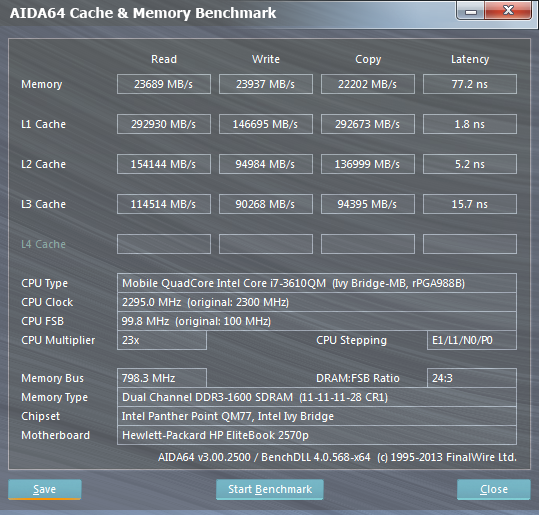Select the CPU Multiplier 23x field
This screenshot has width=539, height=515.
(x=162, y=340)
